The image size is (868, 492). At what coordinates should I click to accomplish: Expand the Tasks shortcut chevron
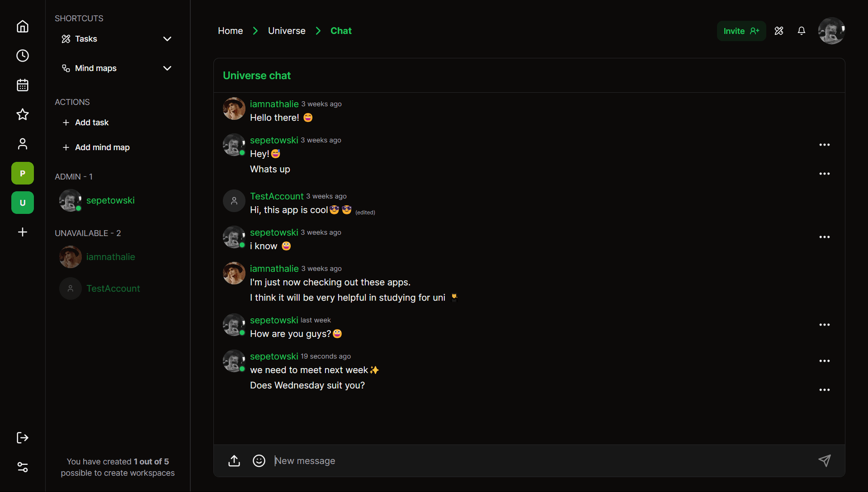(167, 39)
